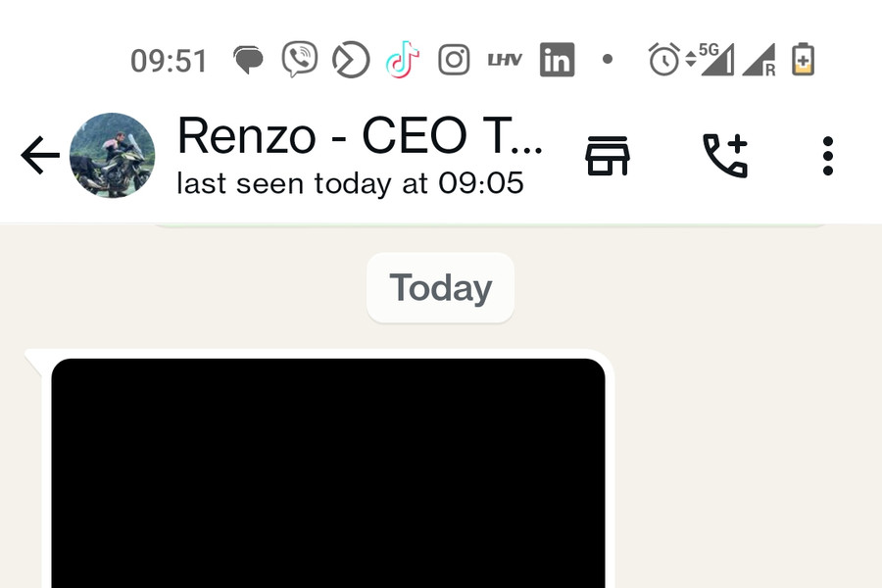The height and width of the screenshot is (588, 882).
Task: Open the business storefront catalog icon
Action: [x=607, y=156]
